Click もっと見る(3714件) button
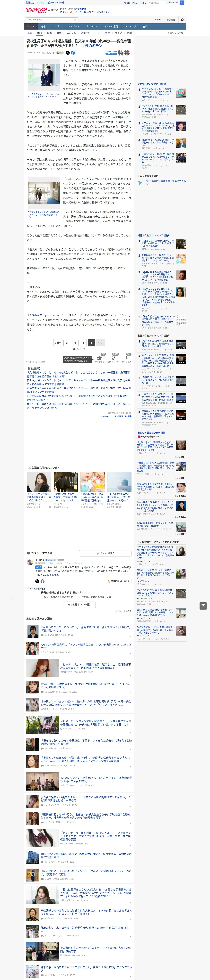Screen dimensions: 210x980 [79, 604]
